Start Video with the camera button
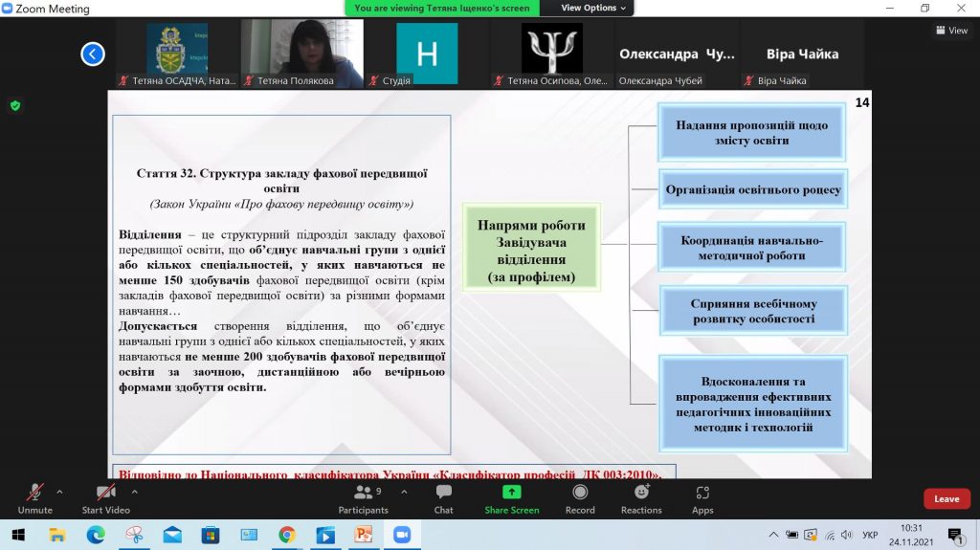Screen dimensions: 980x550 (105, 497)
